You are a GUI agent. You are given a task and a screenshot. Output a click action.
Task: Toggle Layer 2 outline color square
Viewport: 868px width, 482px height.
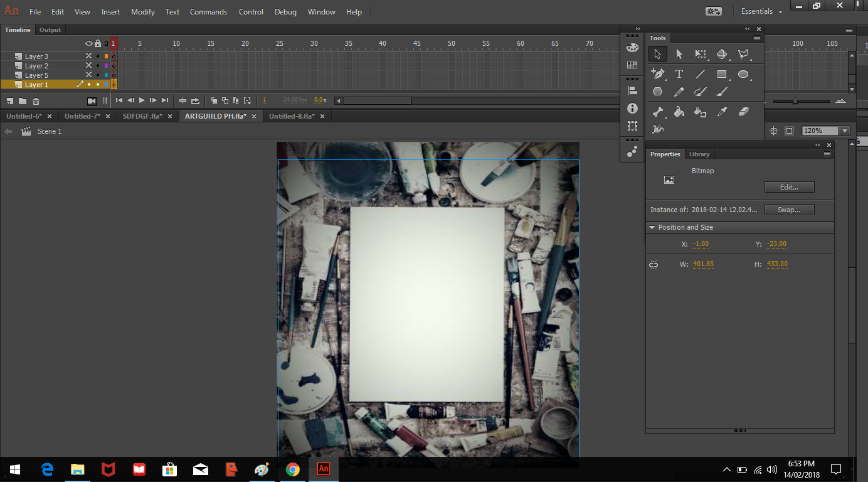[x=106, y=66]
